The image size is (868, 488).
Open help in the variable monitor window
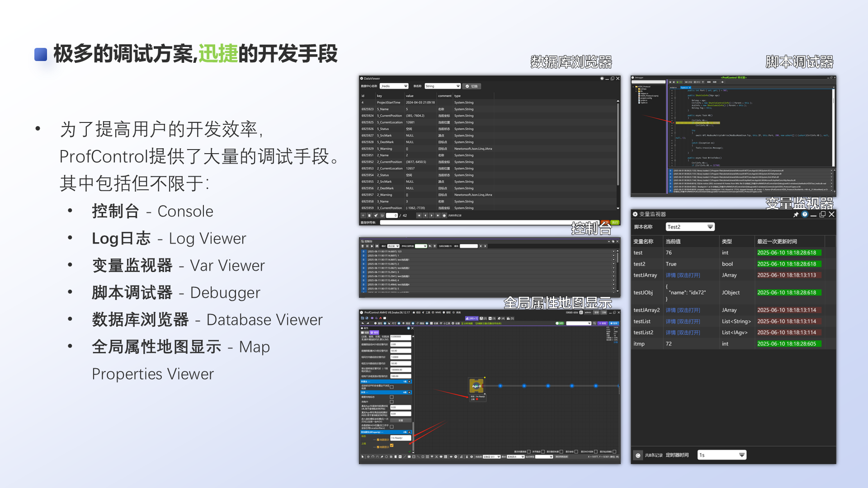805,215
